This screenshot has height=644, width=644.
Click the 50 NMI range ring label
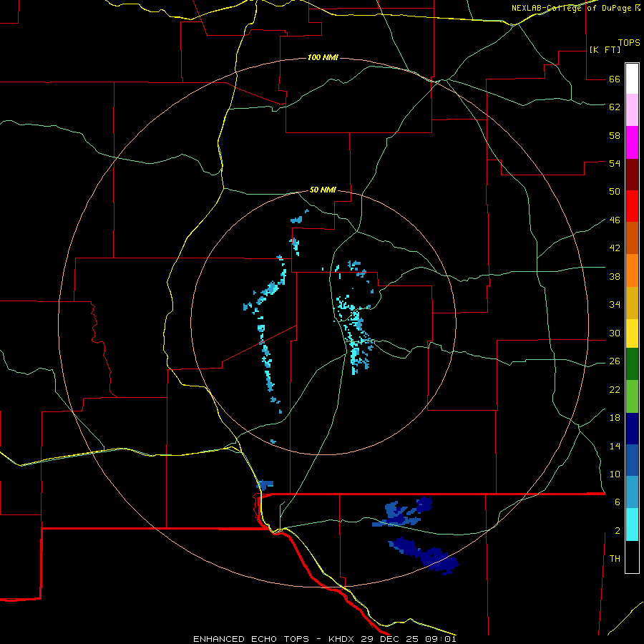tap(323, 190)
